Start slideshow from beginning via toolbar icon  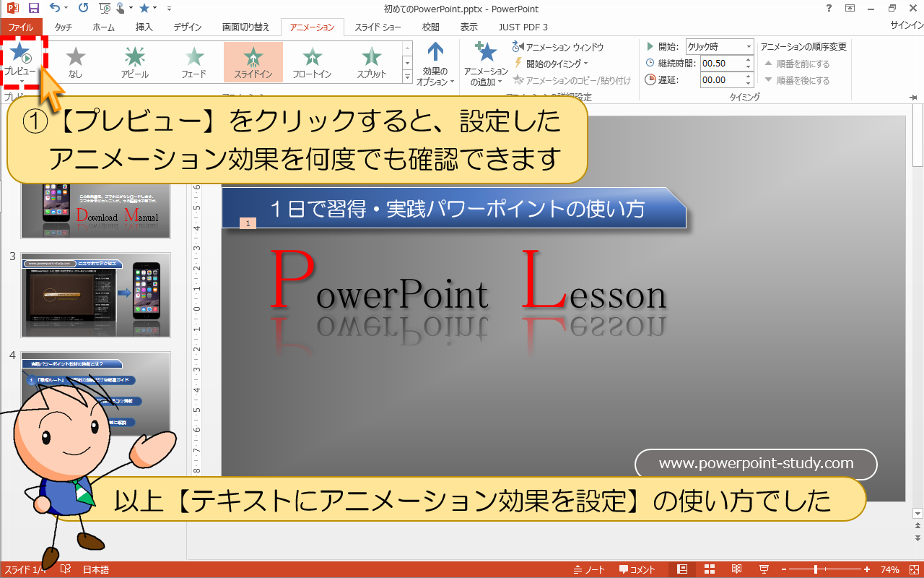click(104, 8)
